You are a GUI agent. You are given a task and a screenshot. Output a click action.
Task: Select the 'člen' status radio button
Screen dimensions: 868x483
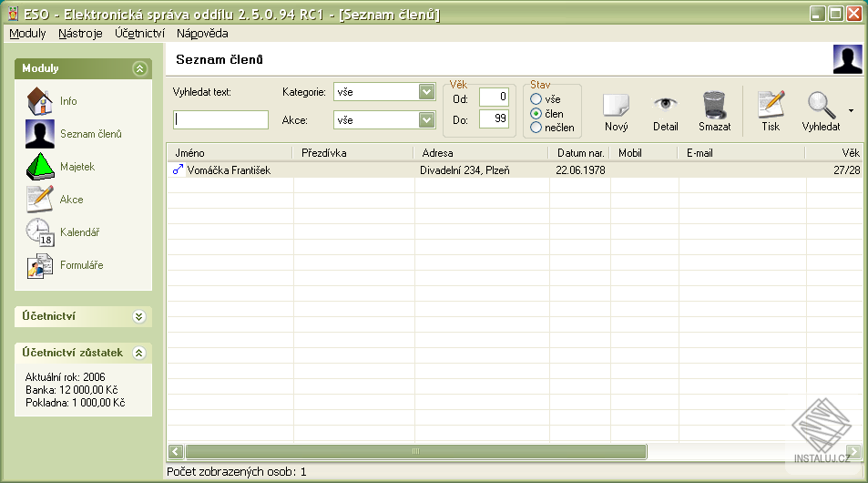(x=536, y=113)
